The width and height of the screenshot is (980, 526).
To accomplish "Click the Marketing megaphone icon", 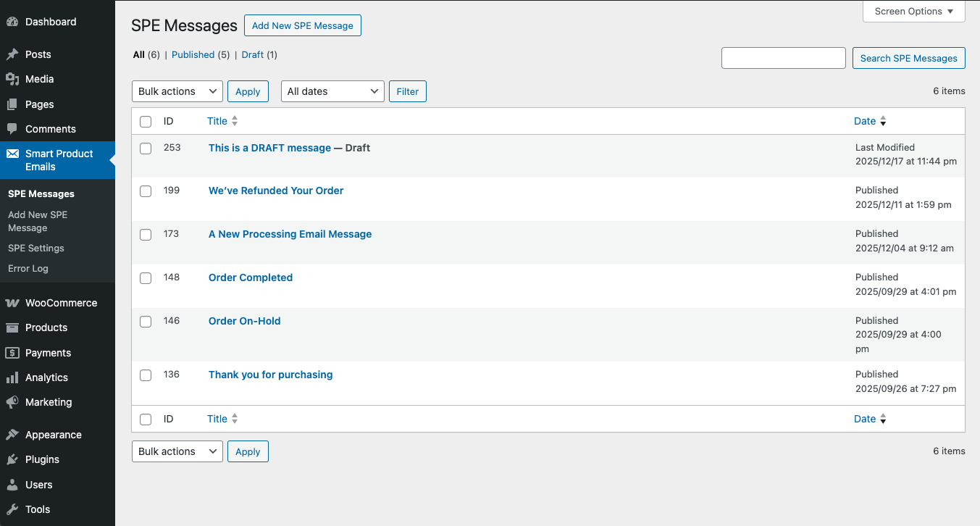I will [x=12, y=402].
